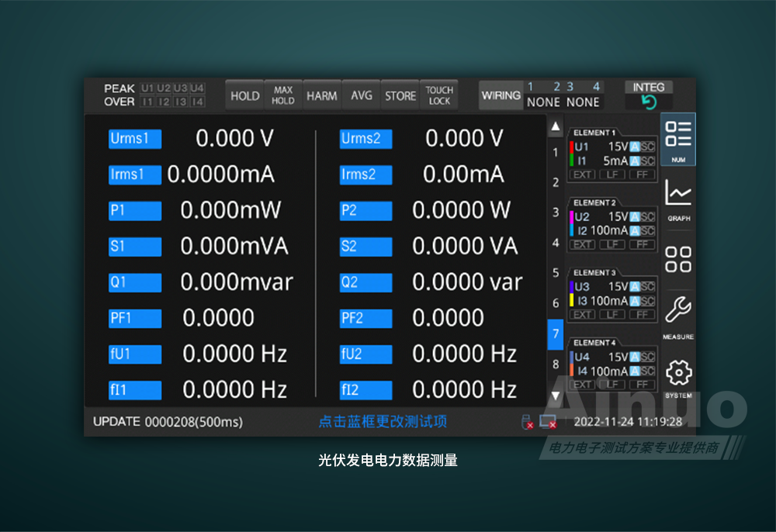Expand the Urms1 measurement item selector
Image resolution: width=776 pixels, height=532 pixels.
(x=135, y=139)
